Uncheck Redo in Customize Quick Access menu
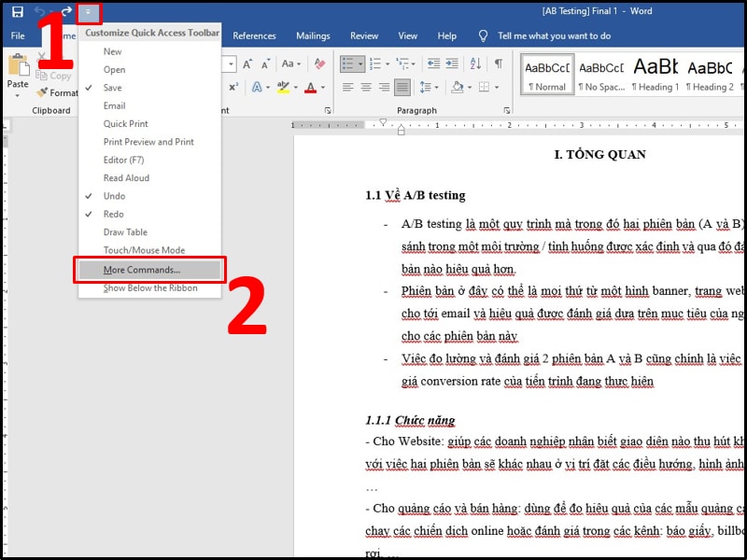 149,214
